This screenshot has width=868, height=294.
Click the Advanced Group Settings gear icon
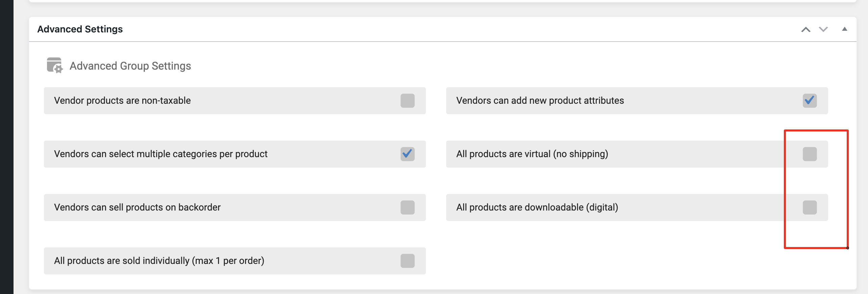click(x=54, y=65)
